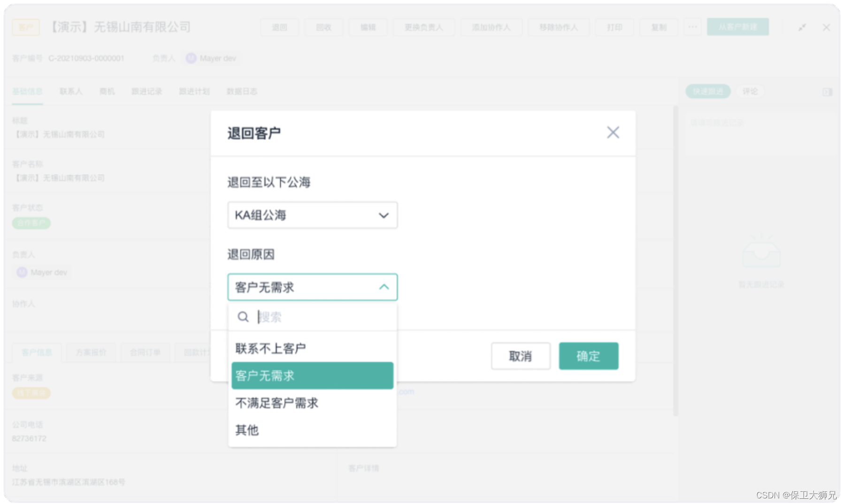
Task: Click 移除协作人 in the background toolbar
Action: coord(559,27)
